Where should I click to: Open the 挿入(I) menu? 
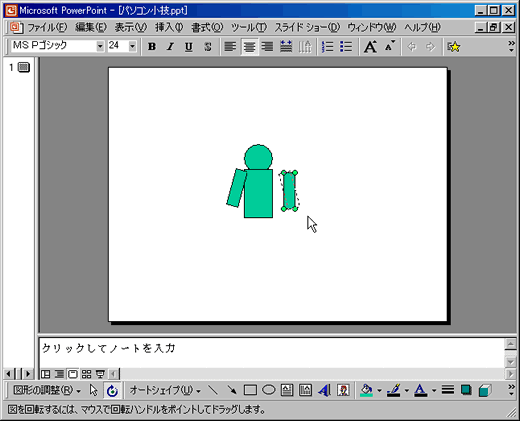169,27
